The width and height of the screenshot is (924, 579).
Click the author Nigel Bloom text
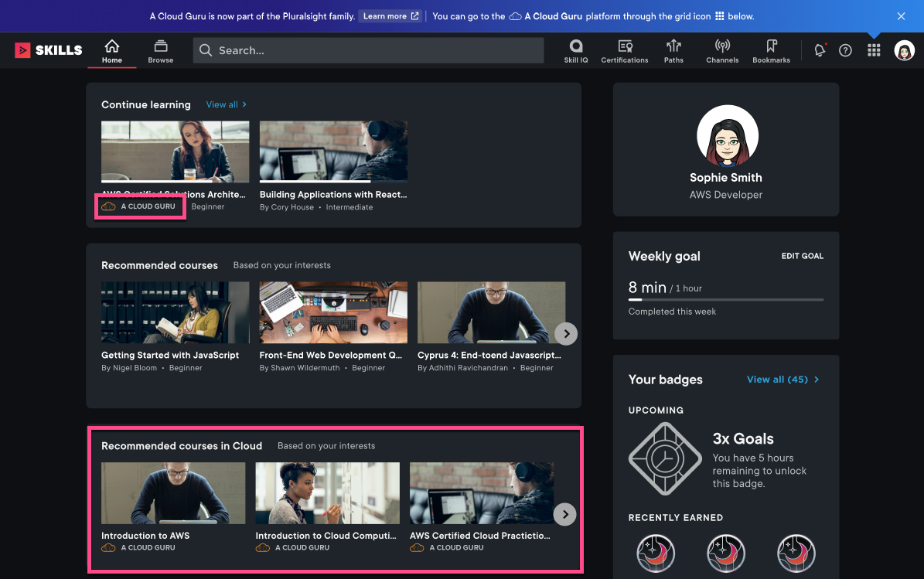point(135,368)
